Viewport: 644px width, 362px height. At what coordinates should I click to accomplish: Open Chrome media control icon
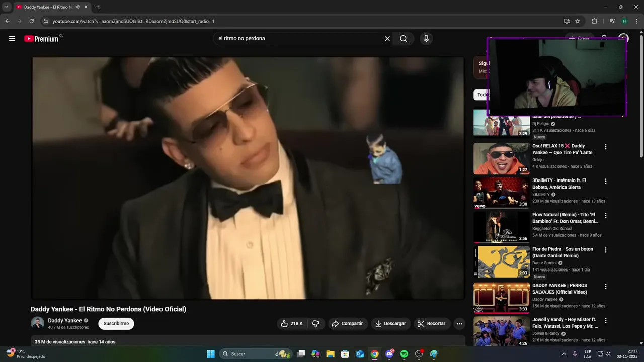pyautogui.click(x=612, y=21)
